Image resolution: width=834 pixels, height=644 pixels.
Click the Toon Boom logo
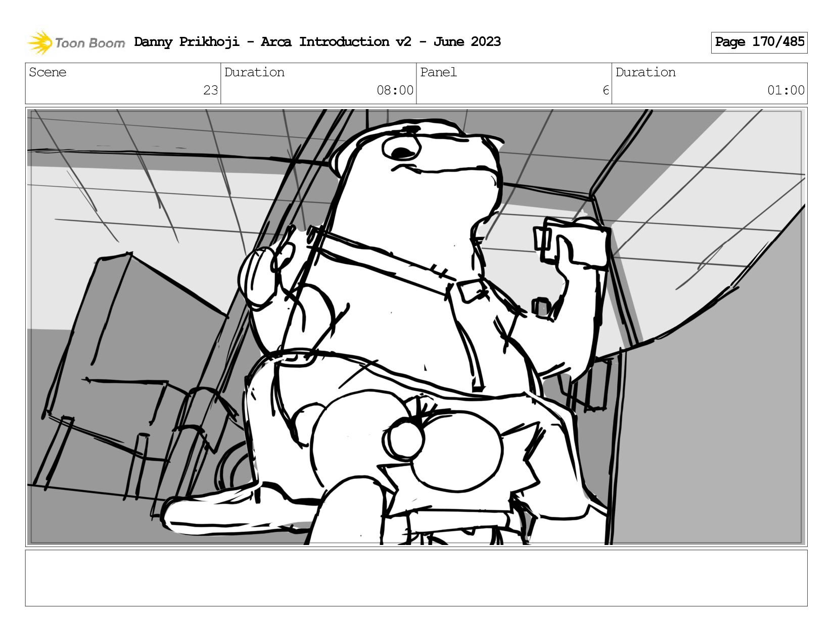click(x=76, y=42)
